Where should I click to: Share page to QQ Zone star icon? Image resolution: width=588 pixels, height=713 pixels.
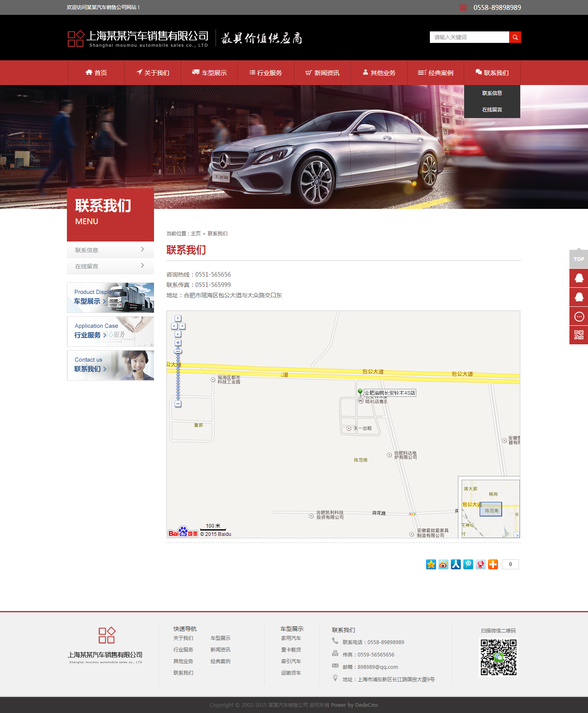(x=431, y=564)
